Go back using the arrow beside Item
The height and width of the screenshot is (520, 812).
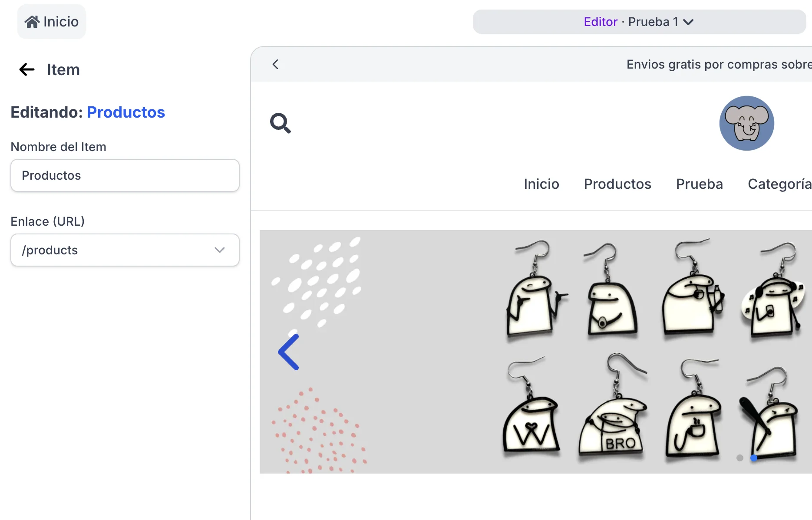pos(27,69)
